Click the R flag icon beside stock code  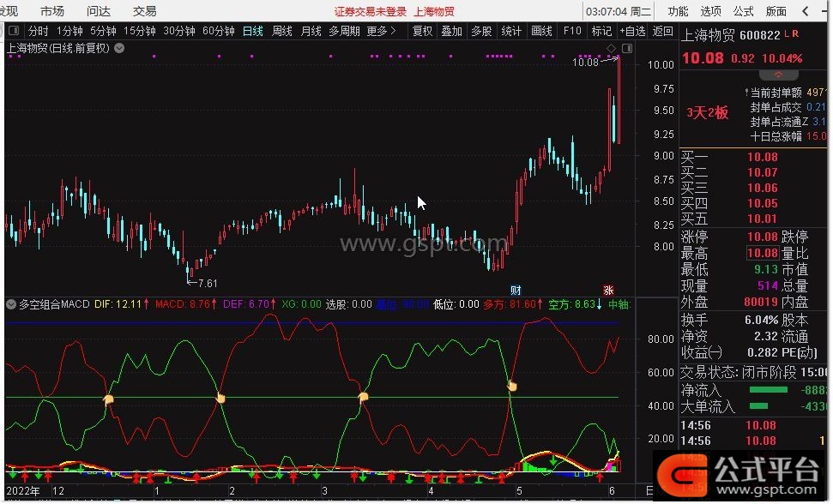click(795, 33)
